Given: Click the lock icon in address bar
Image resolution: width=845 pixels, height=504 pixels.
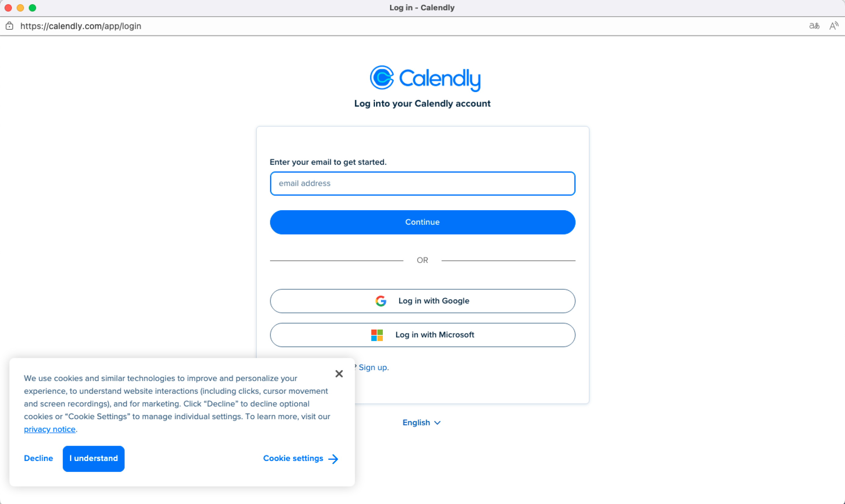Looking at the screenshot, I should [x=9, y=26].
